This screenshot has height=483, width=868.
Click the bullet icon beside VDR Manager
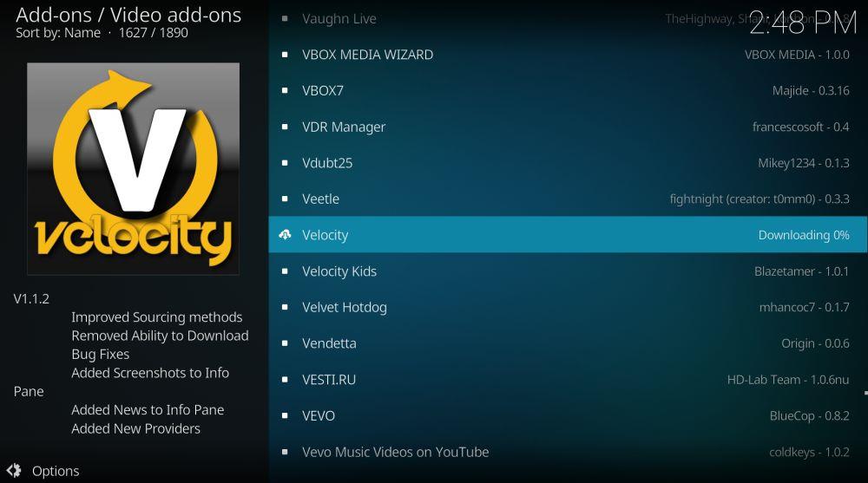coord(285,127)
